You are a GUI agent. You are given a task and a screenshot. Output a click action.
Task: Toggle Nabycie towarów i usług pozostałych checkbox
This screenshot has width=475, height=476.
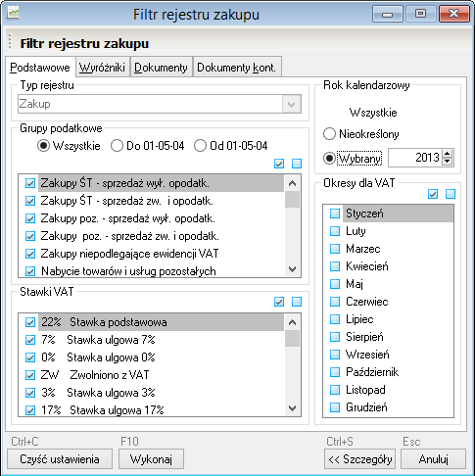coord(30,271)
